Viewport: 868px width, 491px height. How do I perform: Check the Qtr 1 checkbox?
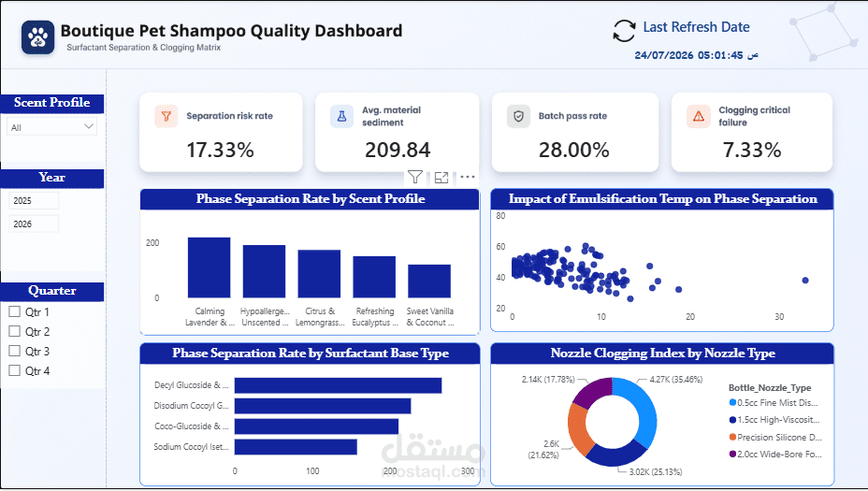click(14, 311)
